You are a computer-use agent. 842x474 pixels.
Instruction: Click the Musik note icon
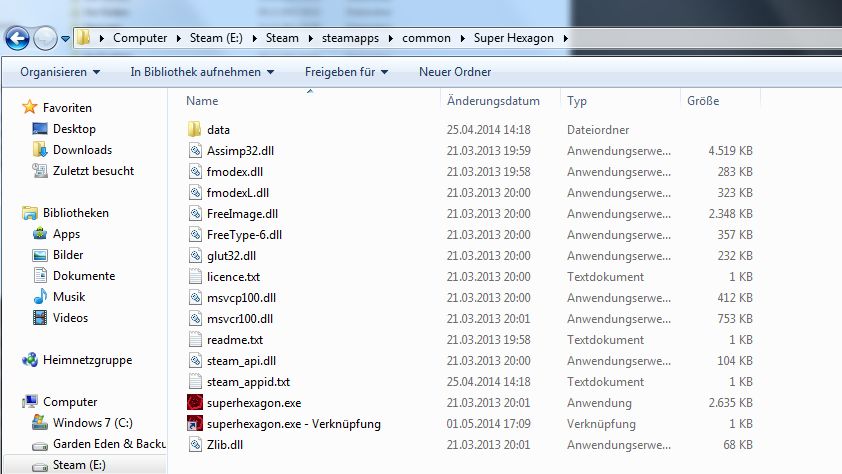[x=40, y=296]
